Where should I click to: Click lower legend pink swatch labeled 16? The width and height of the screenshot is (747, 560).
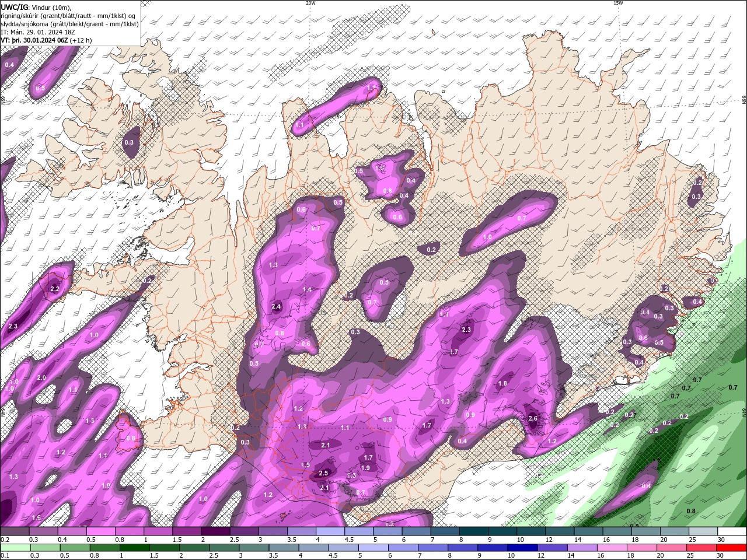click(x=611, y=548)
